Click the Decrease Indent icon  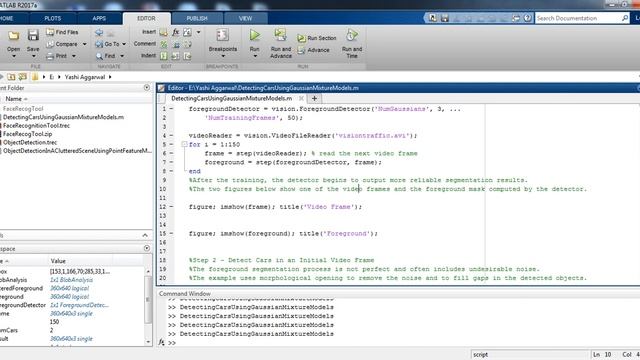pos(187,56)
